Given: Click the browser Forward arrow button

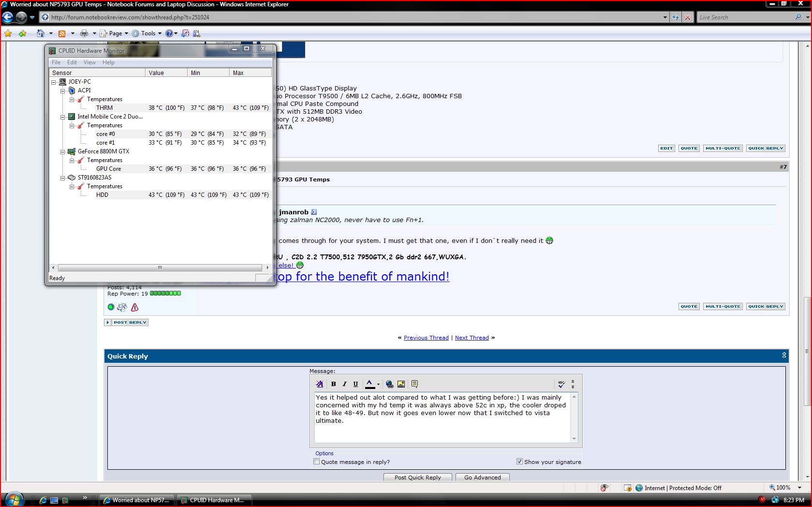Looking at the screenshot, I should pos(21,17).
